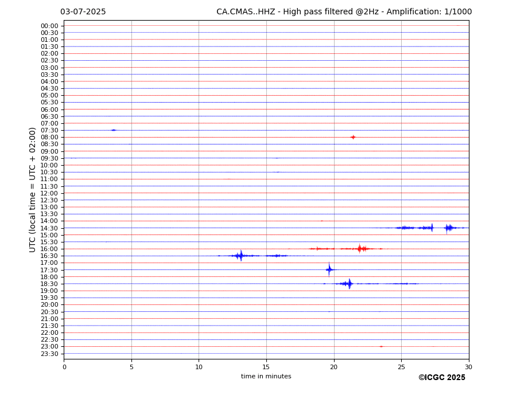Click the 23:30 row label

coord(49,354)
